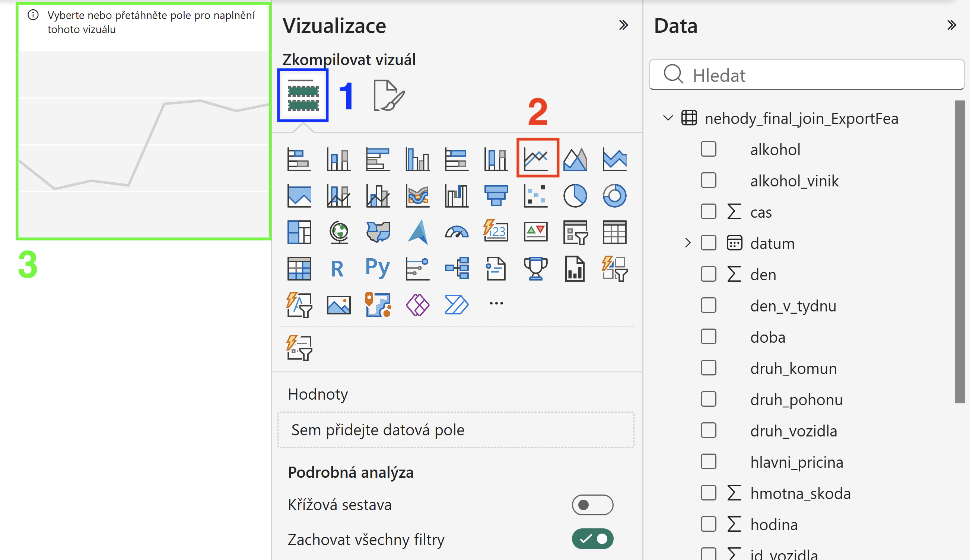Select the line chart visual icon

pyautogui.click(x=536, y=159)
